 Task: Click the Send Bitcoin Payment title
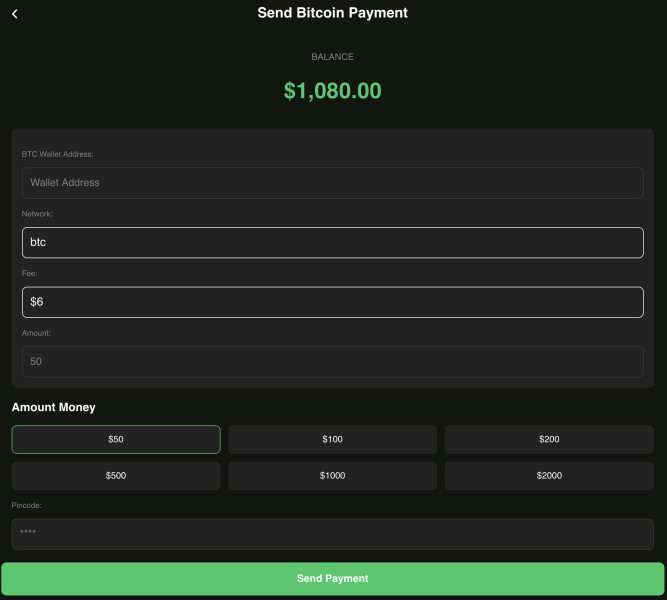[x=332, y=13]
